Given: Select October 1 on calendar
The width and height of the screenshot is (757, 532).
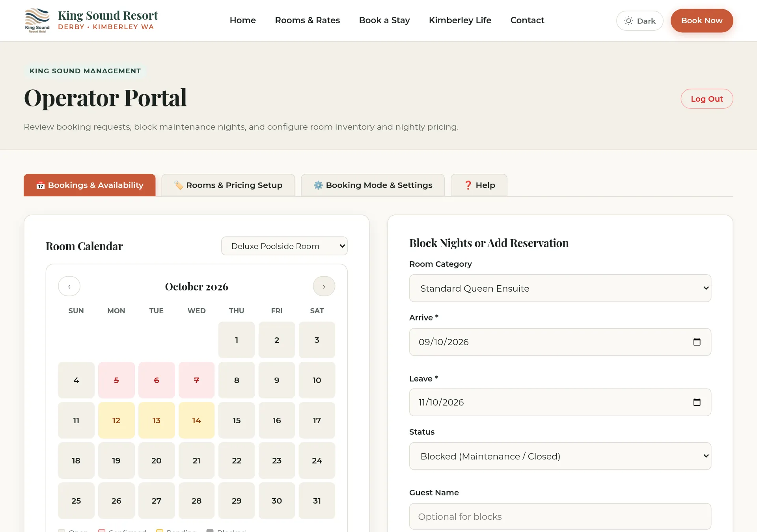Looking at the screenshot, I should pos(237,340).
